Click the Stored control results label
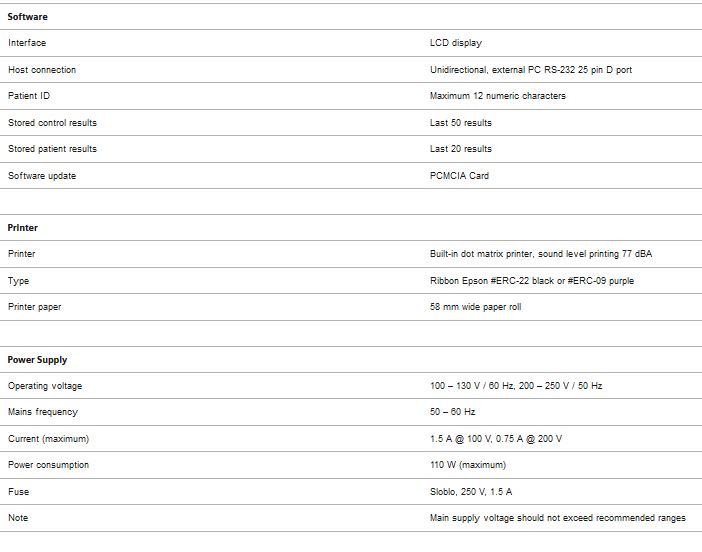Viewport: 702px width, 552px height. click(53, 123)
